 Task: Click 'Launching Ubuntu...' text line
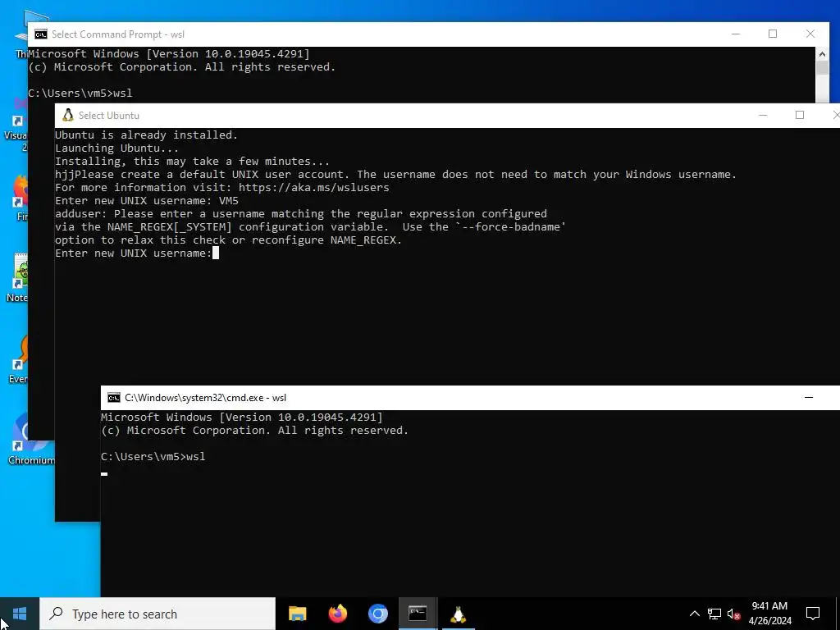point(116,148)
